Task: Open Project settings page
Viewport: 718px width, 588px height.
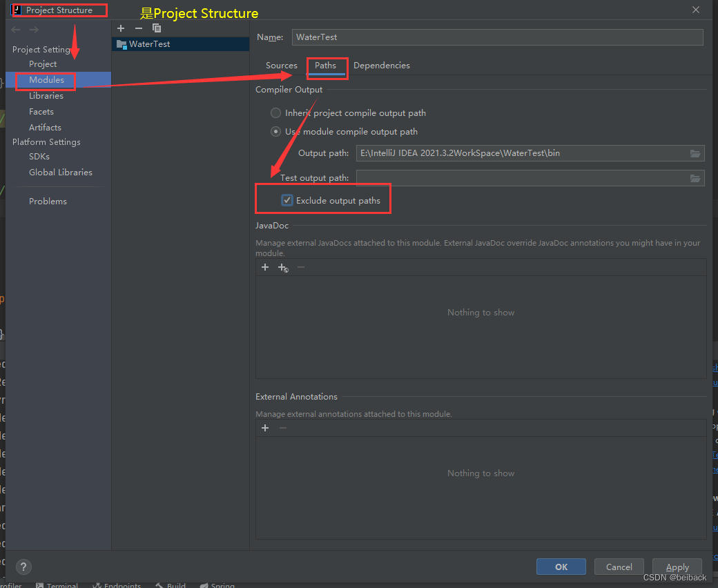Action: (43, 64)
